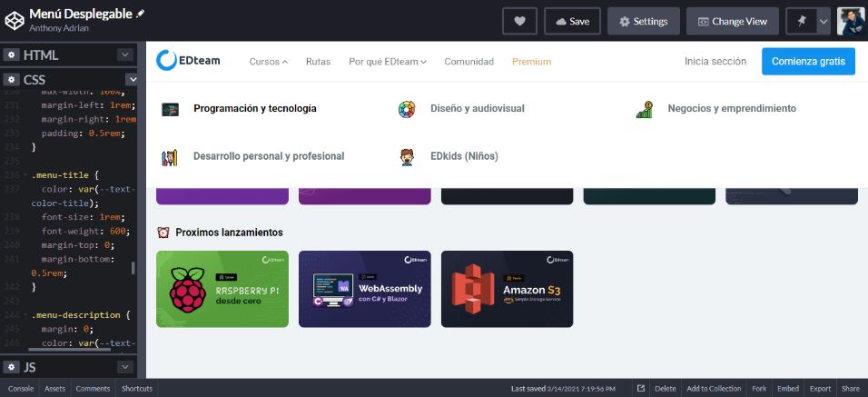Click the heart love icon button

pyautogui.click(x=519, y=21)
